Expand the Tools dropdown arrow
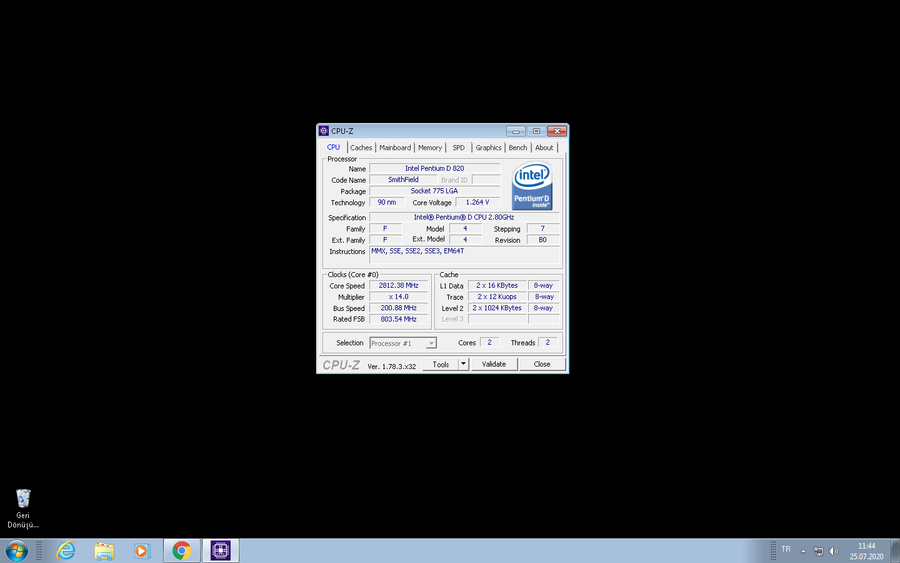 (463, 364)
